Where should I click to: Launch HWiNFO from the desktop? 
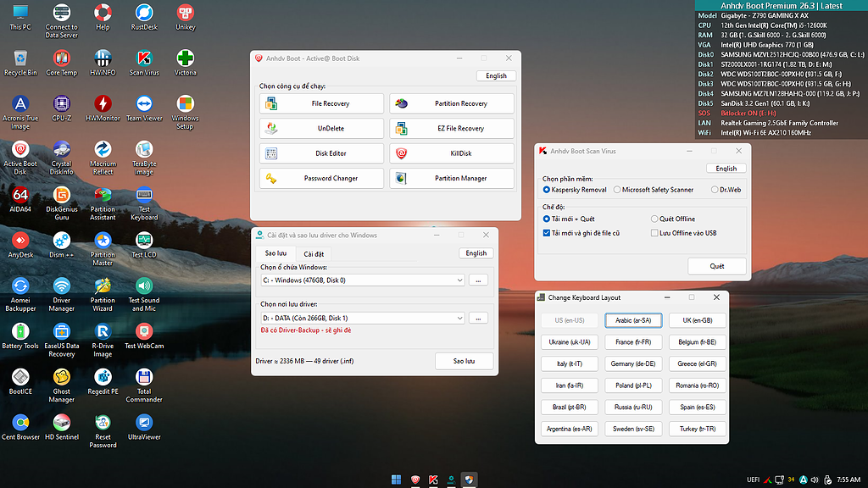tap(103, 63)
